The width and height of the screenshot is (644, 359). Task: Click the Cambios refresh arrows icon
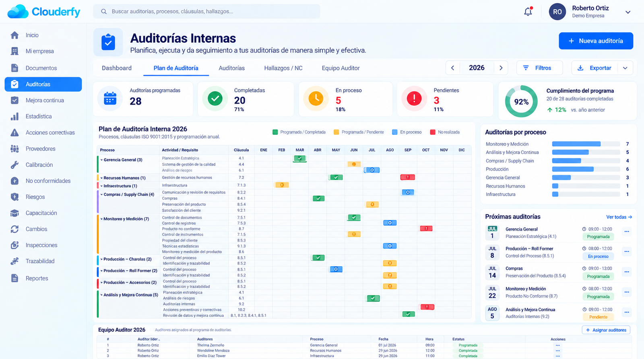14,229
